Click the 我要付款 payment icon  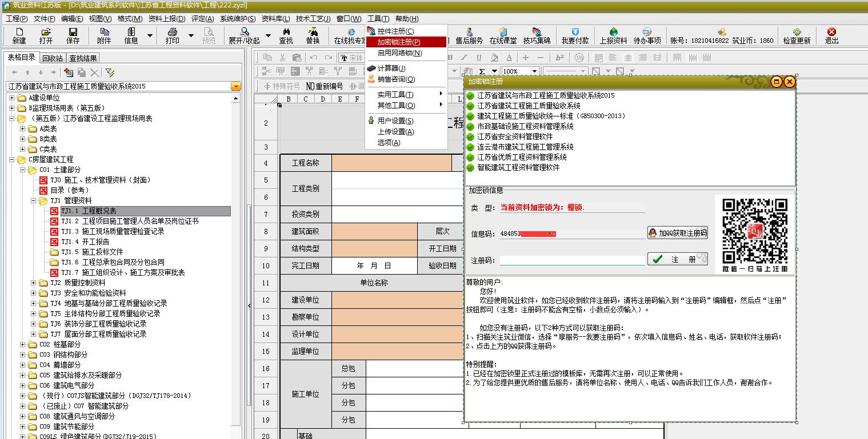tap(575, 36)
